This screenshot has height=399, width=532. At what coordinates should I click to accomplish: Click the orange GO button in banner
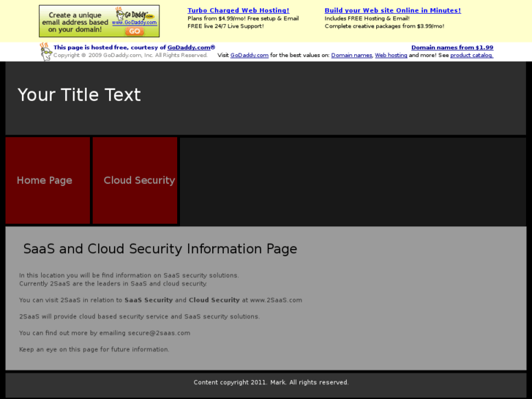pyautogui.click(x=135, y=31)
